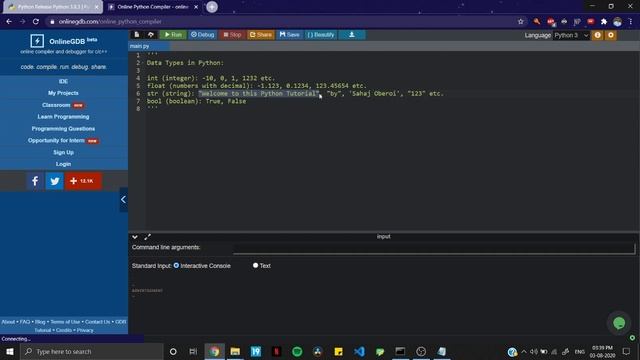Click Sign Up in sidebar
The image size is (640, 360).
(63, 152)
